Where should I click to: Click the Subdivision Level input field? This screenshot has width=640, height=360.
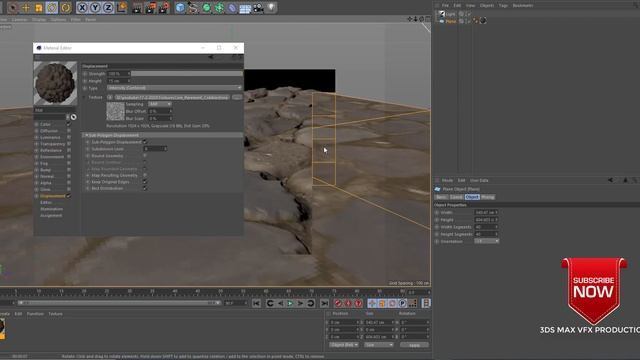155,149
